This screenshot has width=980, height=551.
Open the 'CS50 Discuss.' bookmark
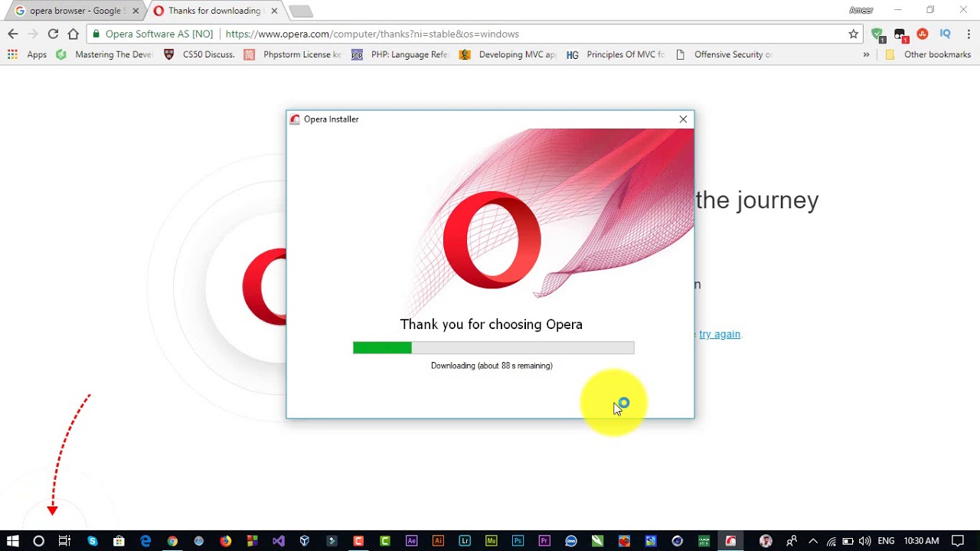[x=199, y=54]
